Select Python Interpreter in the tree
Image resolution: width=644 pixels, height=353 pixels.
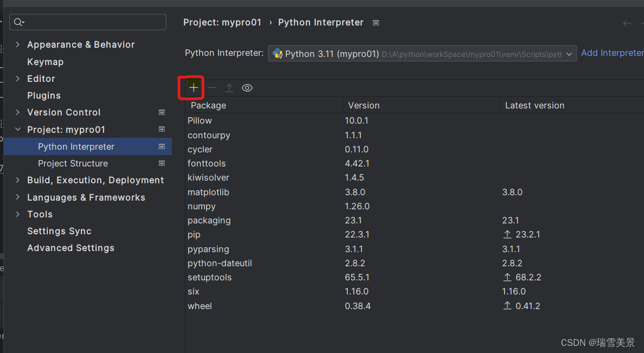(87, 146)
